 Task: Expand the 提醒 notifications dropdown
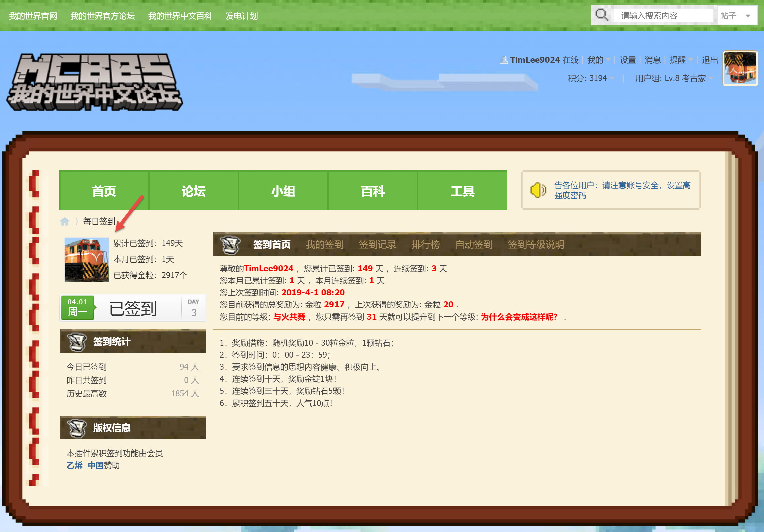click(681, 60)
